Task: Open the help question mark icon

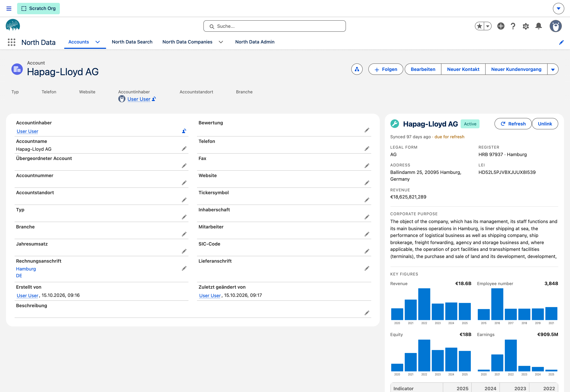Action: (513, 26)
